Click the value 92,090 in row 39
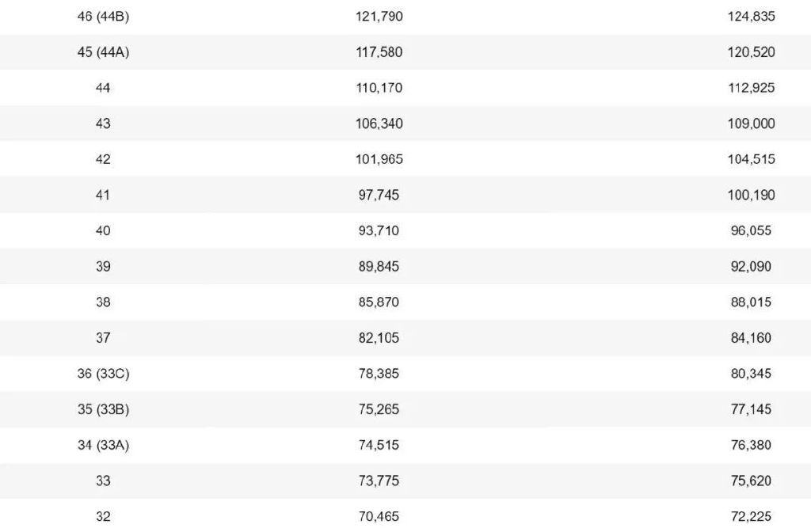Viewport: 811px width, 532px height. pos(751,266)
